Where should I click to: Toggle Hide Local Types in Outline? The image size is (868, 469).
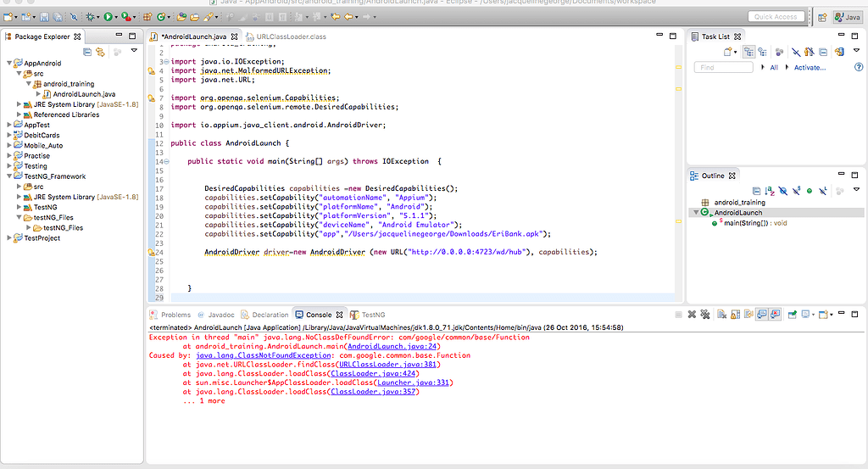[823, 191]
